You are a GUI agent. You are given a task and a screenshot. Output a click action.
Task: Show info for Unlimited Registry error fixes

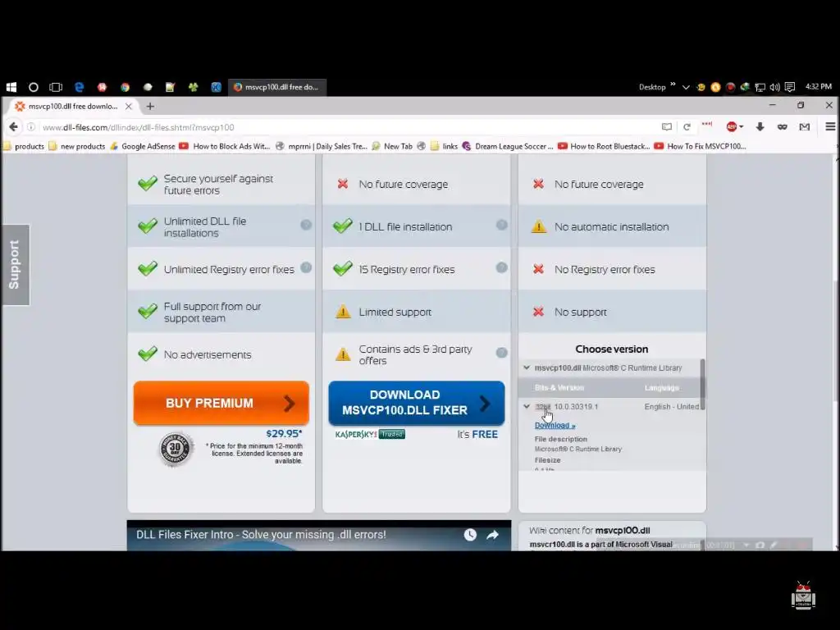pos(306,267)
